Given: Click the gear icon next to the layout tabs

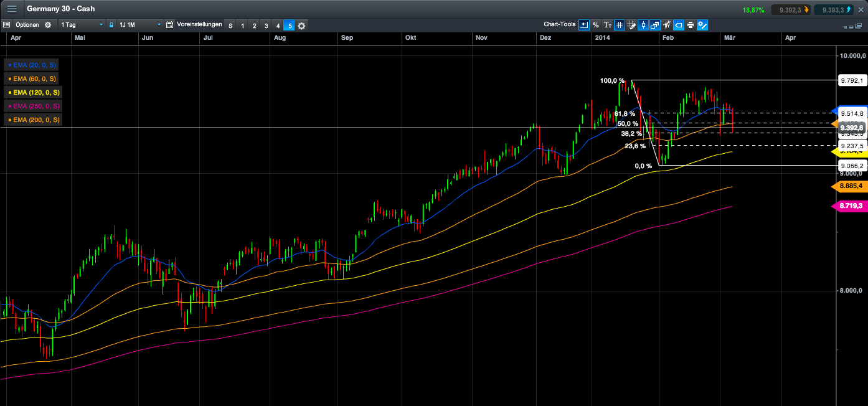Looking at the screenshot, I should pyautogui.click(x=301, y=26).
